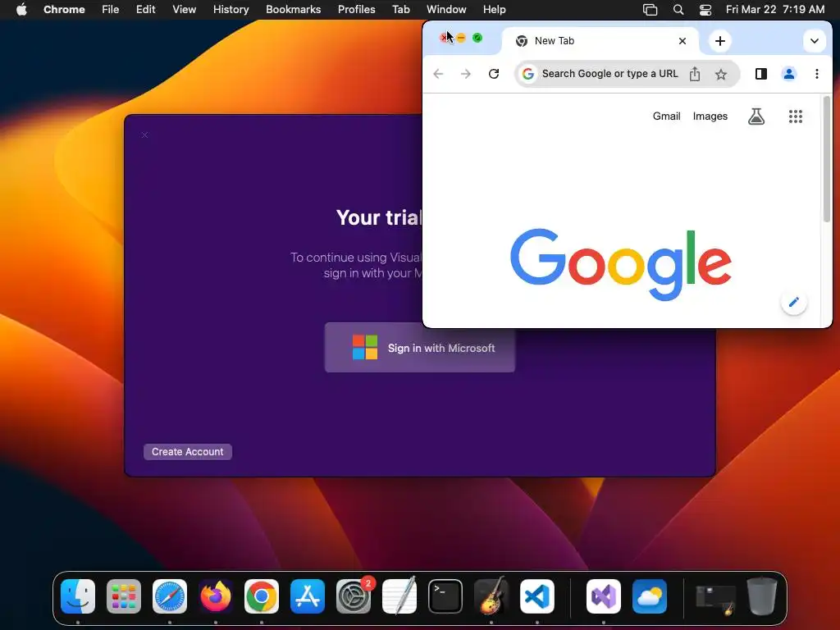This screenshot has width=840, height=630.
Task: Launch Safari from the Dock
Action: 170,596
